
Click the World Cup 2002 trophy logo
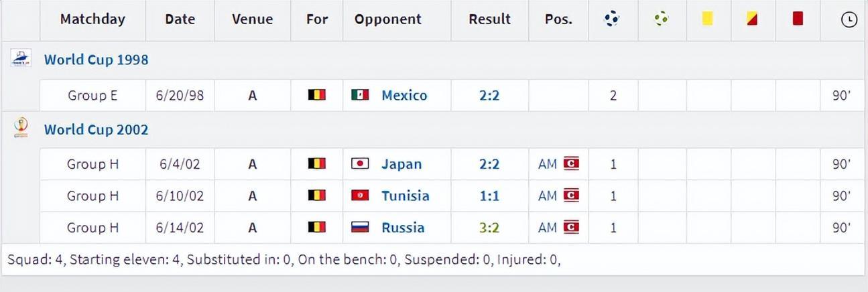[x=21, y=127]
